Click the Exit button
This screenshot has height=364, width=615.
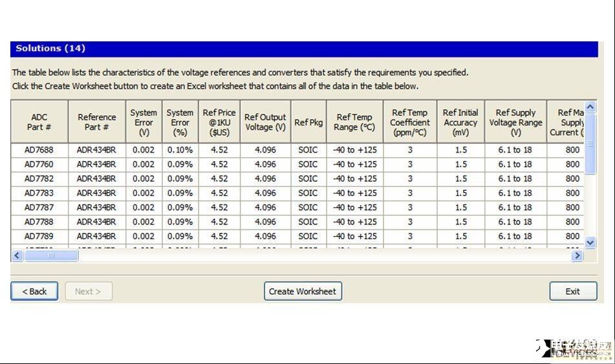tap(572, 291)
